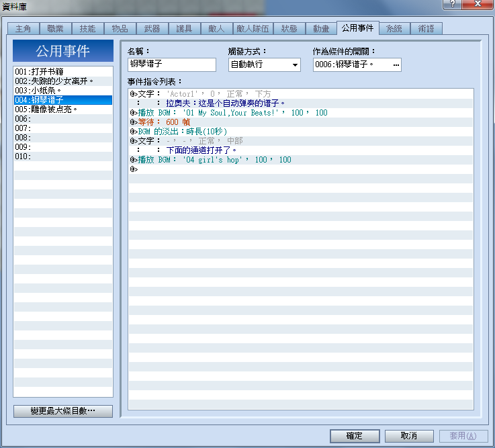Select the text line 下面的通道打开了
The width and height of the screenshot is (495, 448).
[x=301, y=150]
